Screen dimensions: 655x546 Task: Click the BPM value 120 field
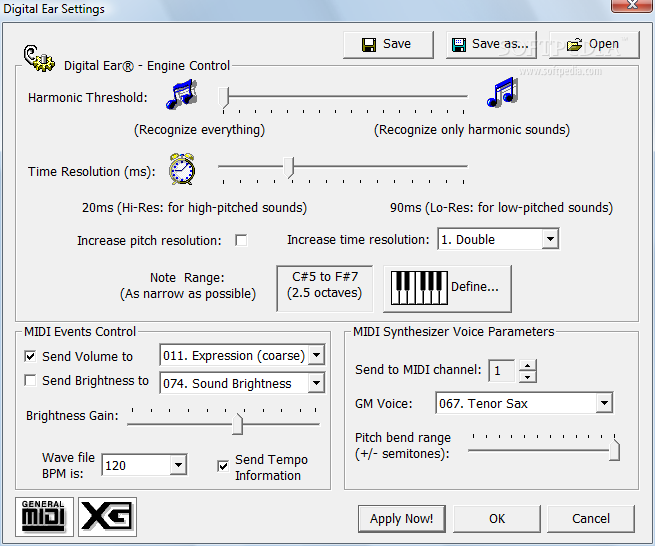(137, 465)
